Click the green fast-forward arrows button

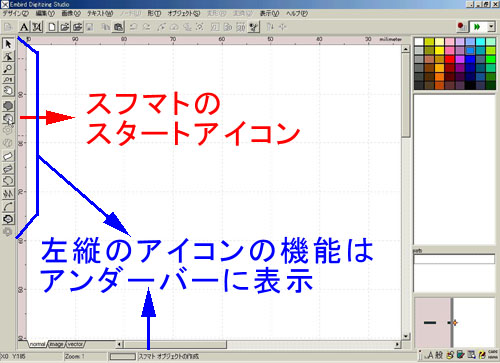pos(477,27)
